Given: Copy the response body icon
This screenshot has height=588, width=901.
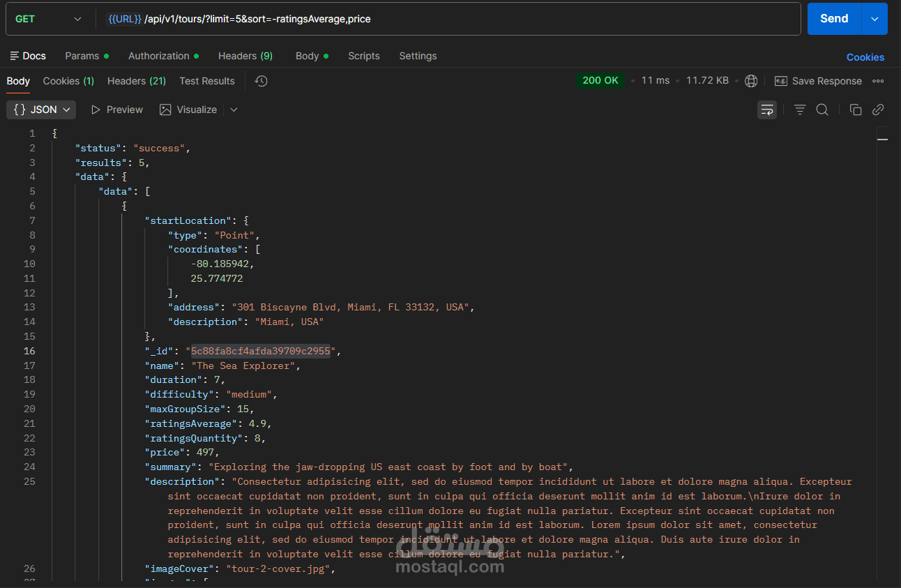Looking at the screenshot, I should [856, 110].
